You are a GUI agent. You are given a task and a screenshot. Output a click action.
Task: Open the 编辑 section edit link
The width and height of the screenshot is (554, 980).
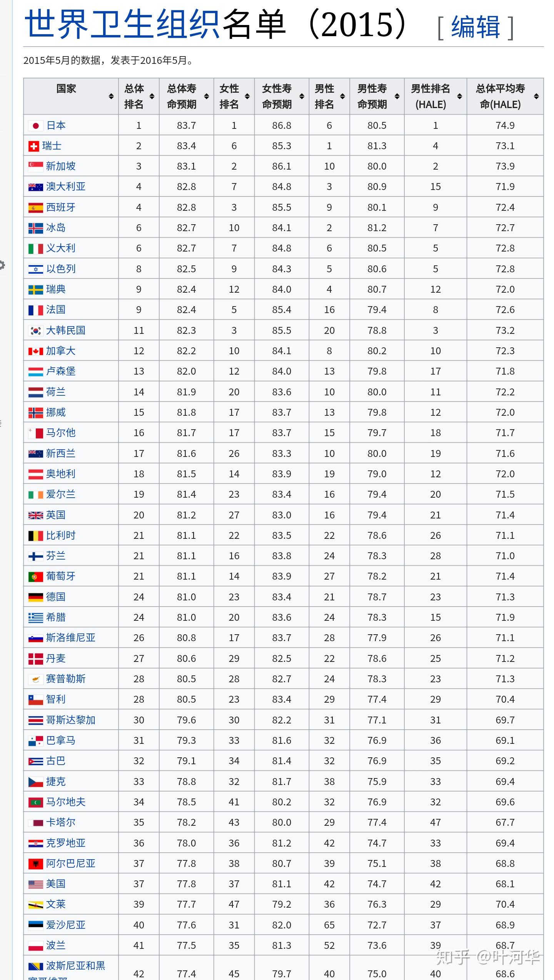coord(476,27)
